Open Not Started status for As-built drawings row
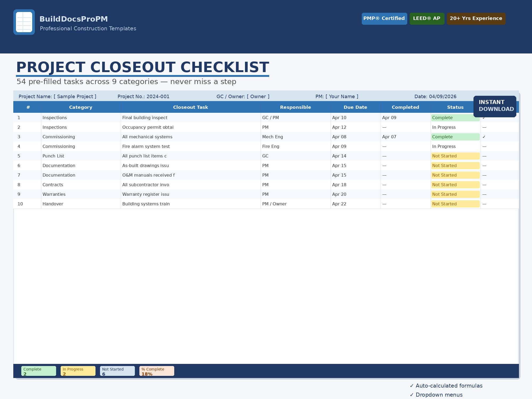This screenshot has width=532, height=399. pos(455,165)
